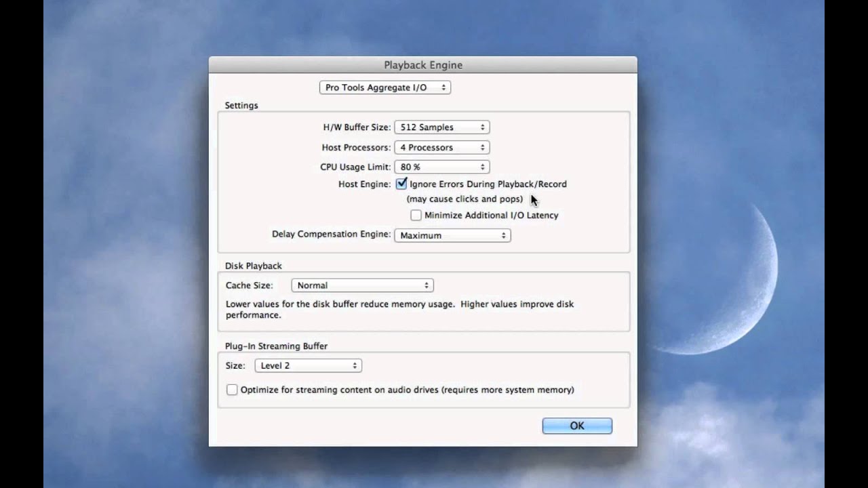Click the Settings section heading
This screenshot has width=868, height=488.
[241, 106]
